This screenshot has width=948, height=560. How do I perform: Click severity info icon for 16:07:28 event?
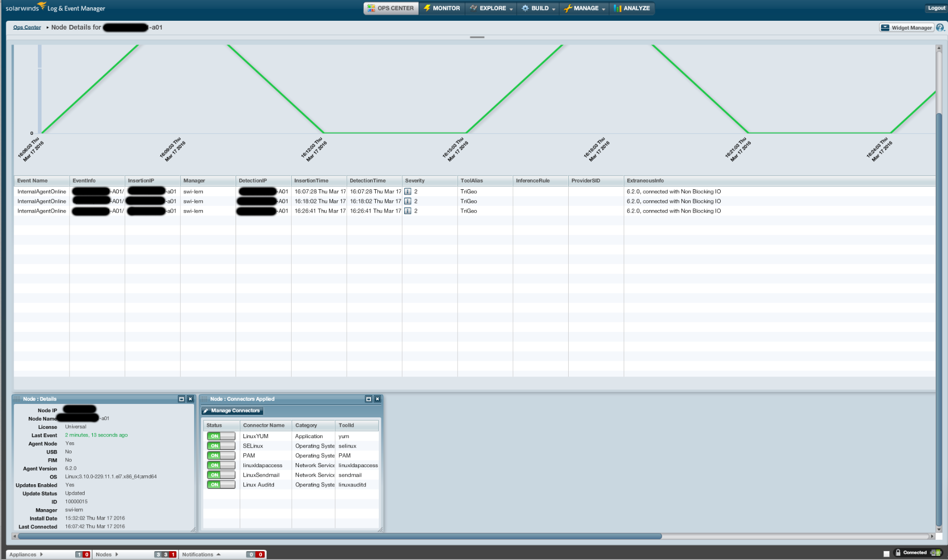coord(408,191)
